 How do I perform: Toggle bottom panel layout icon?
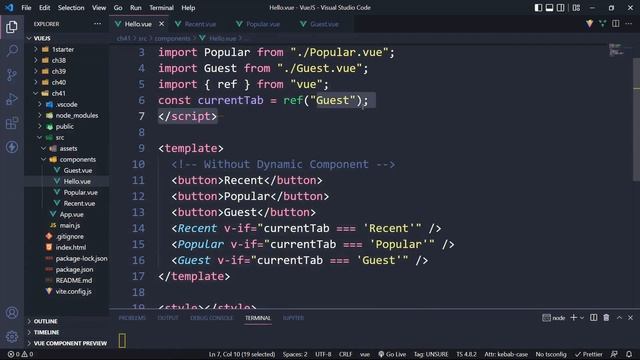pyautogui.click(x=549, y=7)
